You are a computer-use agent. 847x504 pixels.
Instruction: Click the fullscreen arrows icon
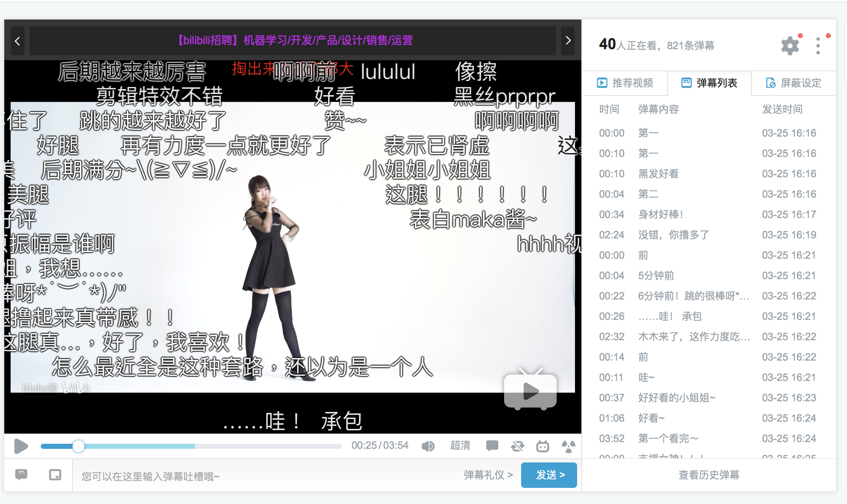click(568, 446)
